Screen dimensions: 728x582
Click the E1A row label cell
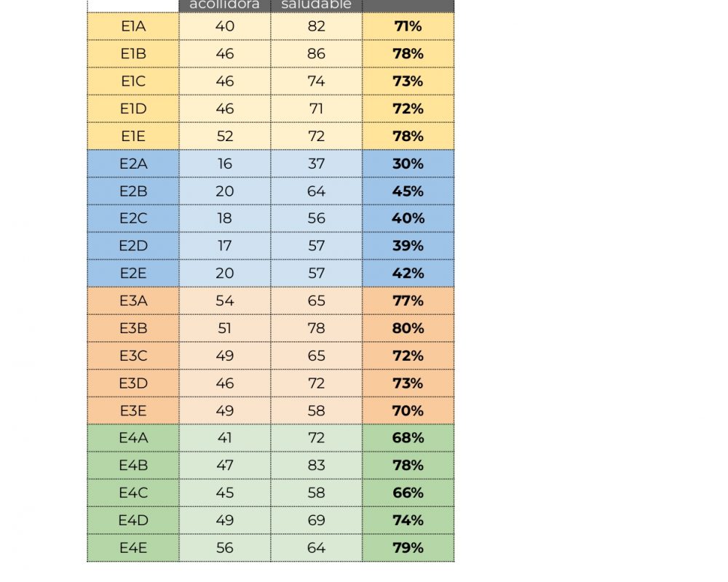pyautogui.click(x=133, y=26)
